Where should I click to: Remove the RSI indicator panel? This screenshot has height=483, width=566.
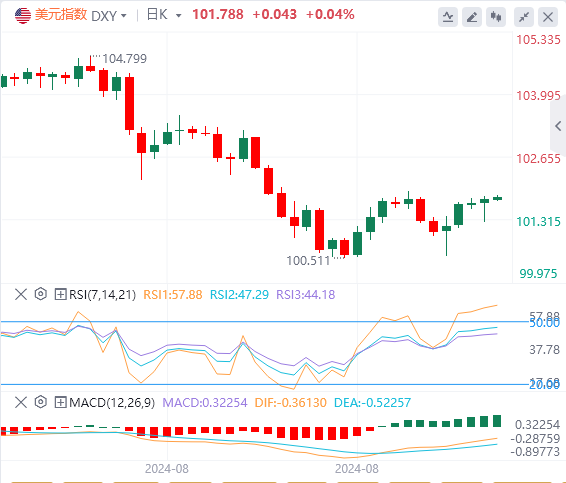click(x=21, y=294)
